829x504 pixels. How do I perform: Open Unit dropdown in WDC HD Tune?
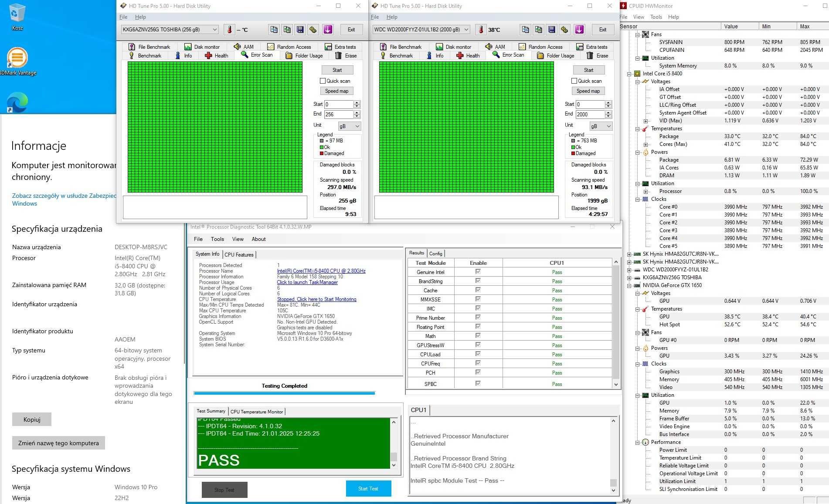pos(601,126)
